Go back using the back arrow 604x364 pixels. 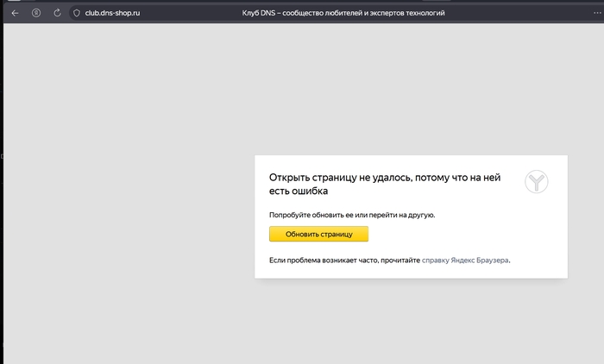tap(14, 13)
